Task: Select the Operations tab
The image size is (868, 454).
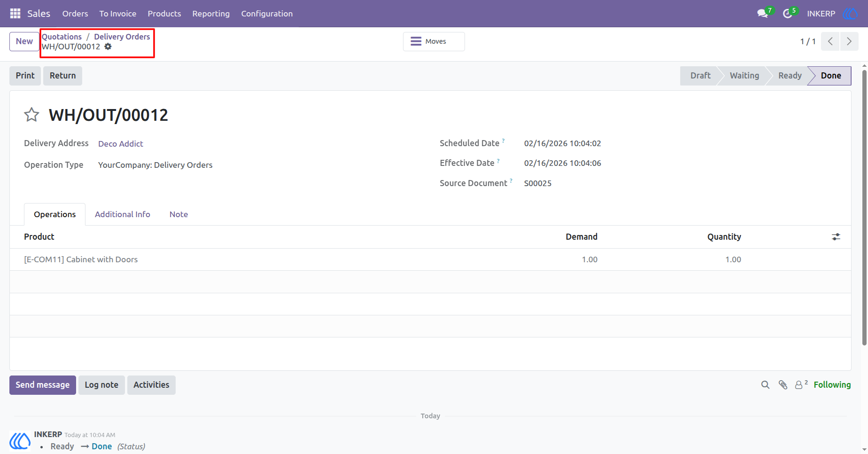Action: tap(55, 214)
